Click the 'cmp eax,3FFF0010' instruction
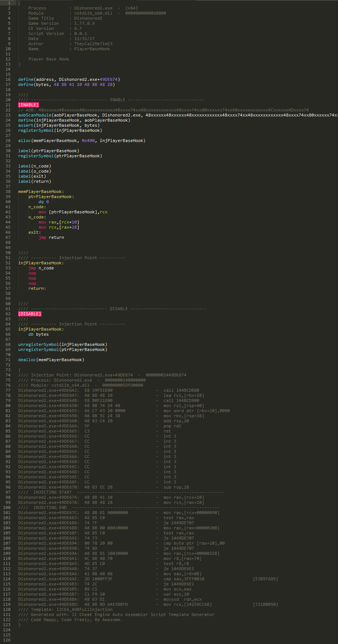This screenshot has height=644, width=338. point(184,579)
